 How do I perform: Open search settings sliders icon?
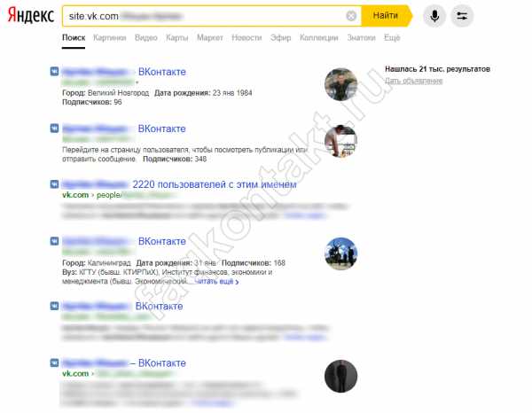(462, 16)
